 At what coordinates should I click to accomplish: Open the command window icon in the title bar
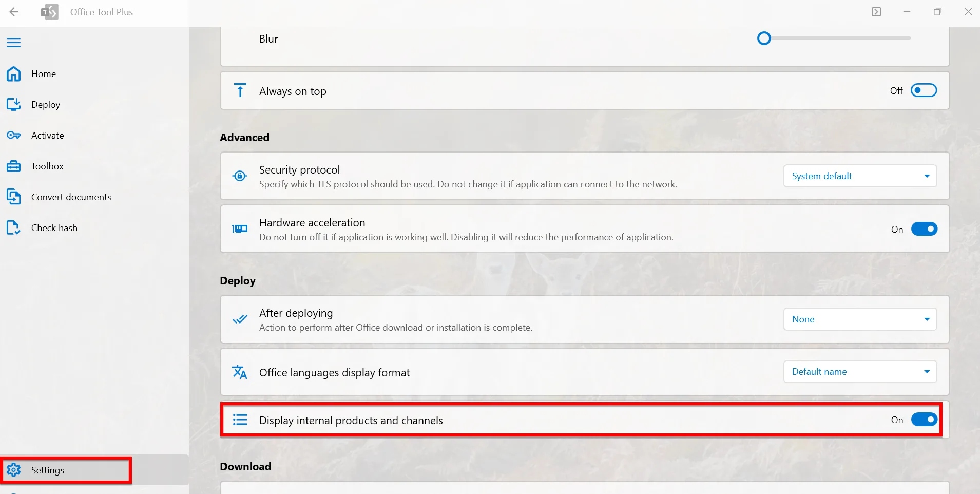click(876, 12)
